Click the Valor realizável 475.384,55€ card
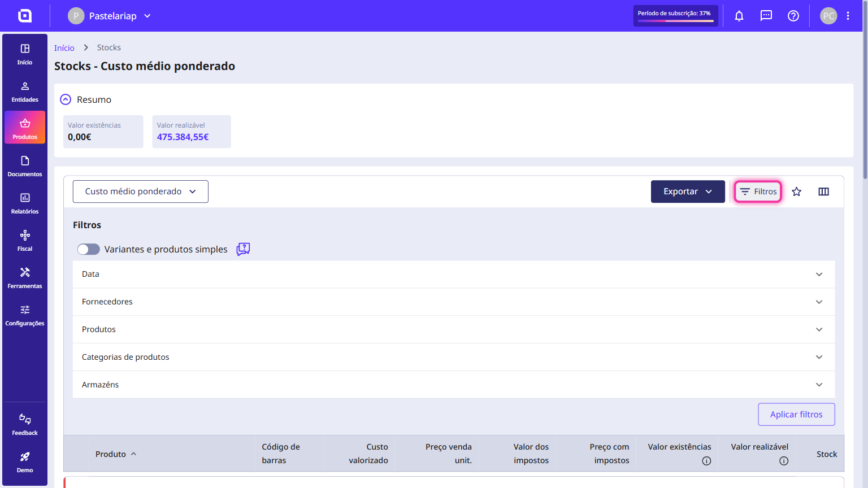 coord(192,132)
